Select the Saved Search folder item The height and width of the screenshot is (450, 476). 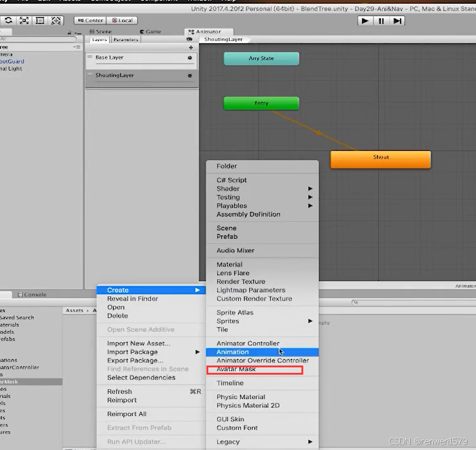pyautogui.click(x=17, y=317)
